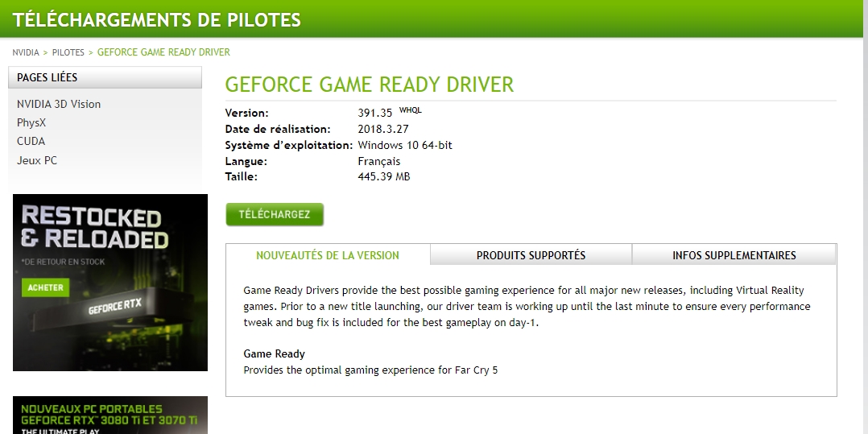The width and height of the screenshot is (868, 434).
Task: Click the Téléchargements de Pilotes page header
Action: (x=157, y=19)
